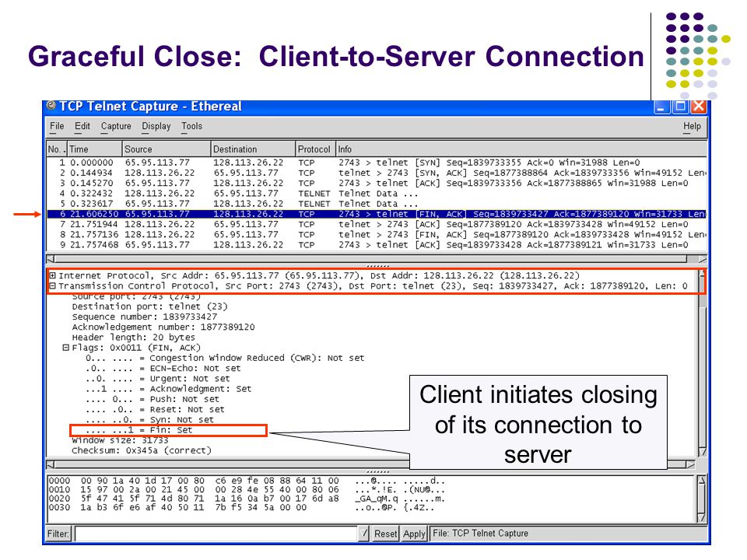
Task: Click packet list horizontal scrollbar right arrow
Action: point(702,259)
